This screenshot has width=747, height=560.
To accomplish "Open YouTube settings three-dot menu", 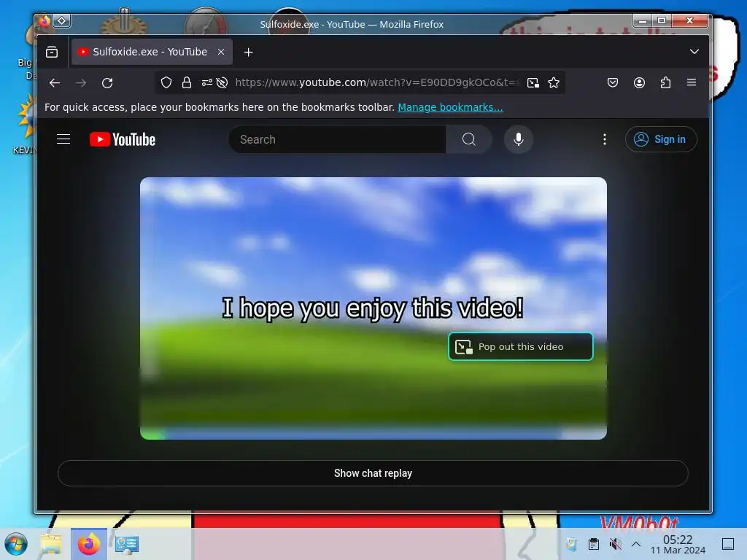I will tap(605, 139).
